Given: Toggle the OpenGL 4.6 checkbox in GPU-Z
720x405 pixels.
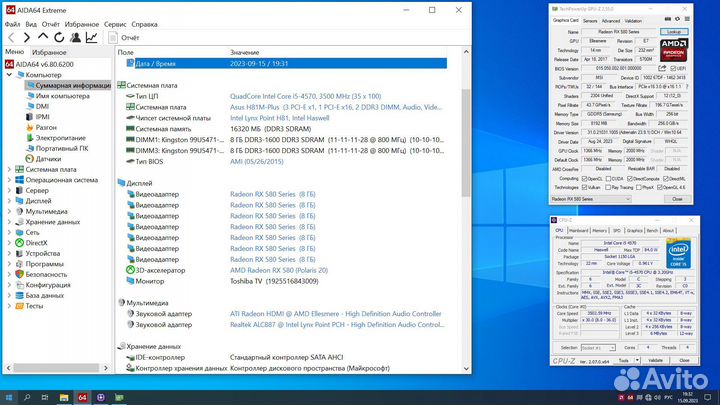Looking at the screenshot, I should [x=660, y=187].
